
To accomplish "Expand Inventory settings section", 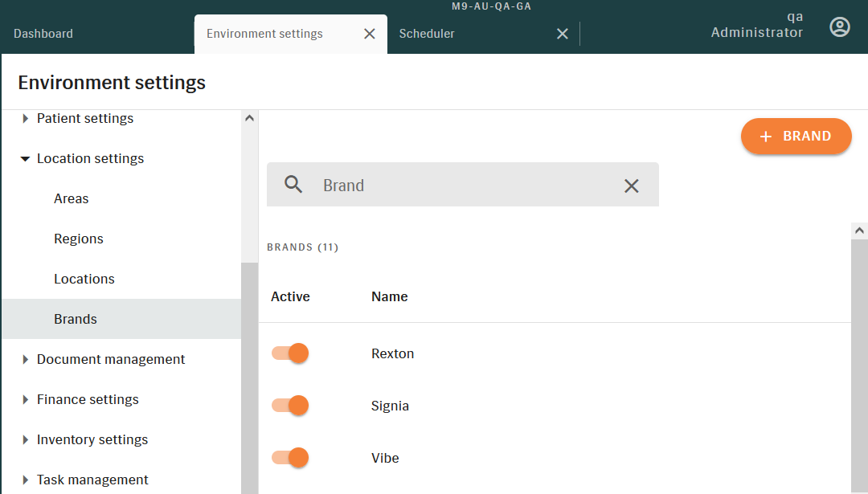I will coord(25,440).
